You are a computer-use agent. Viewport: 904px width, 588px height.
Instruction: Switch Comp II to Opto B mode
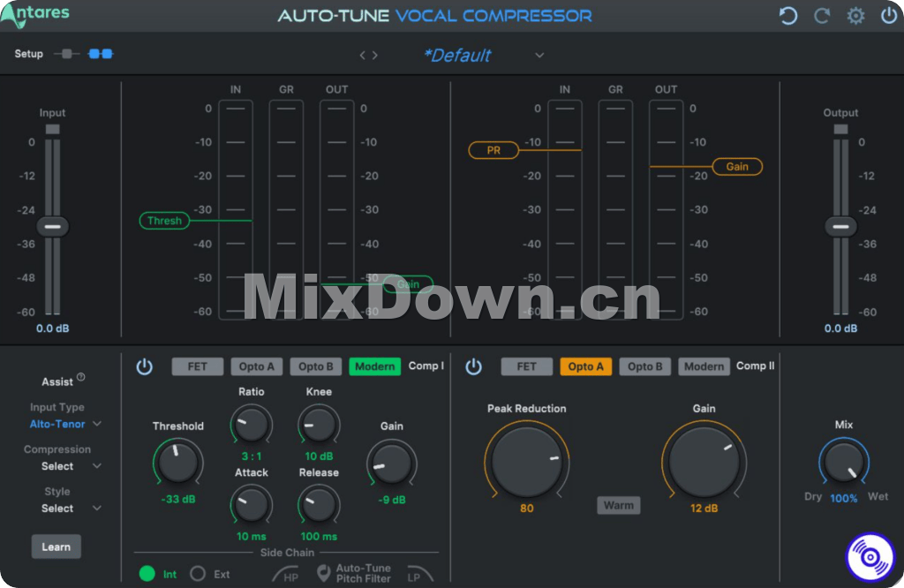(x=644, y=366)
